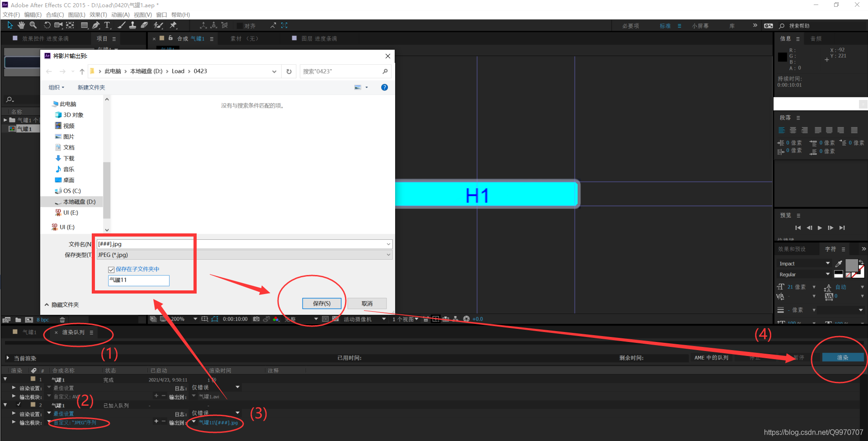Open the 活动摄像机 camera dropdown

point(364,319)
